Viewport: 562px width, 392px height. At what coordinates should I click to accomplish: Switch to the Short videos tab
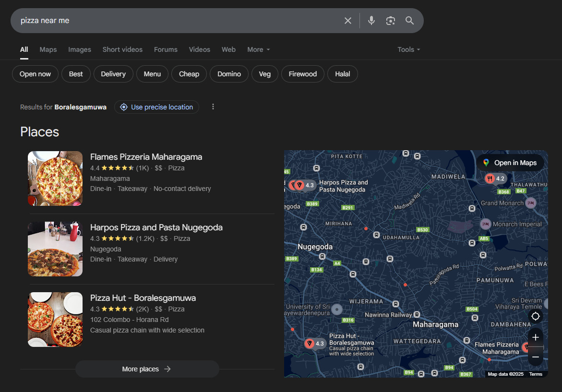122,50
